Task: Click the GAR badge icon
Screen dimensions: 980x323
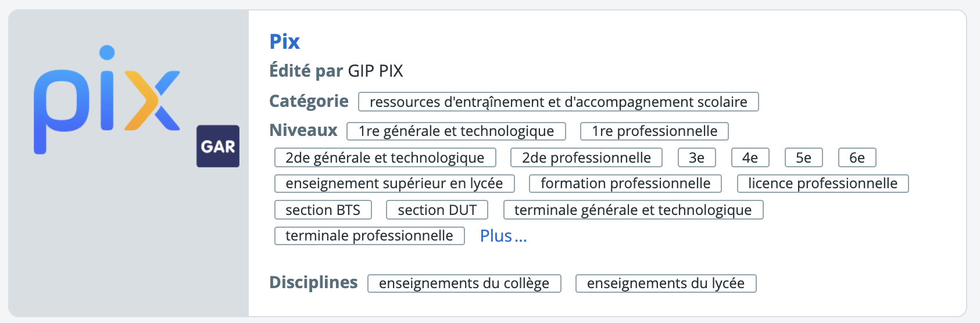Action: (218, 146)
